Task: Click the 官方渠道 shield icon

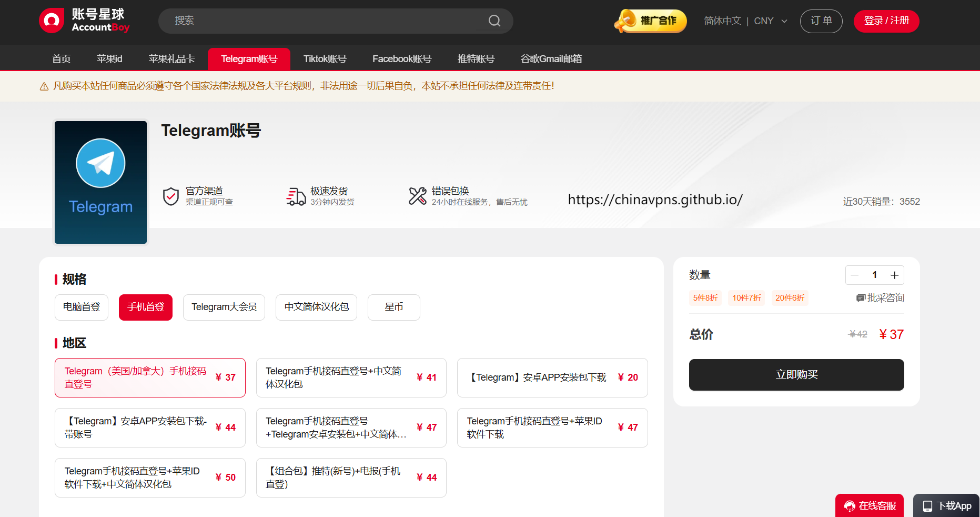Action: (171, 196)
